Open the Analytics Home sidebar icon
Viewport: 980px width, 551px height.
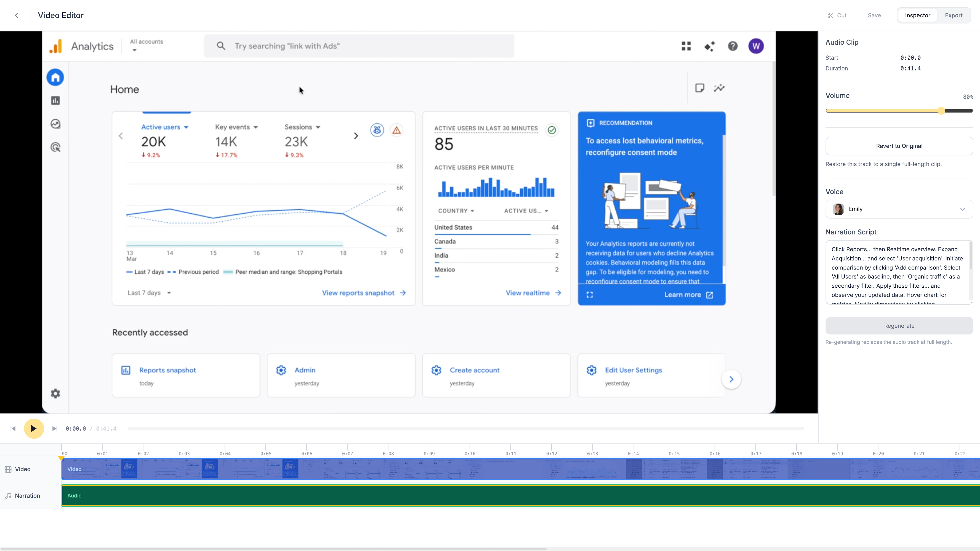(55, 77)
